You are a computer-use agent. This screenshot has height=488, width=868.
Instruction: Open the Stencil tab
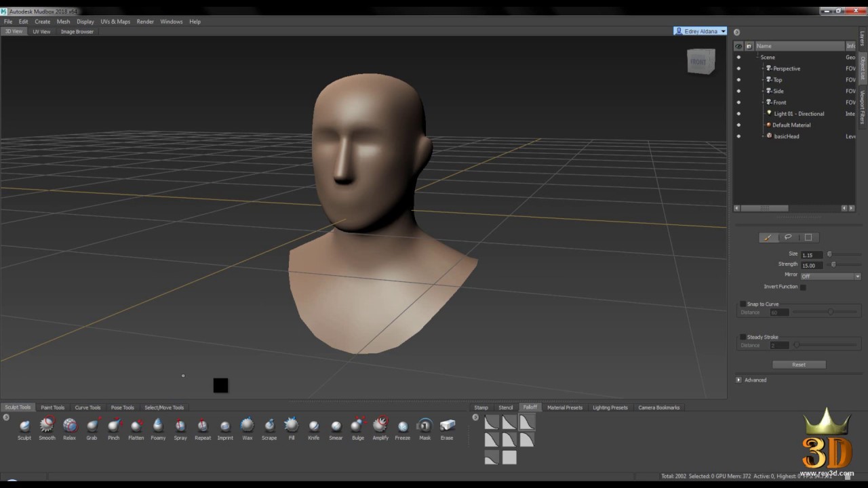(x=506, y=407)
